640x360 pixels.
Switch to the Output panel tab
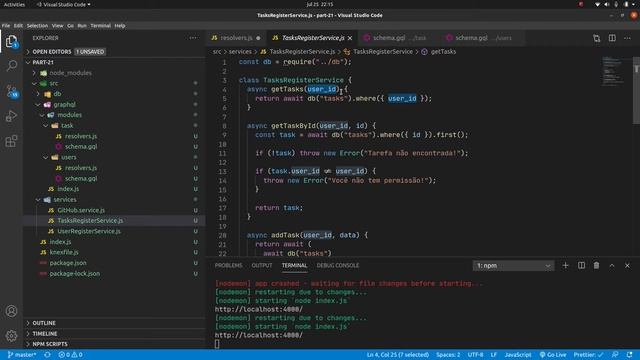tap(262, 266)
